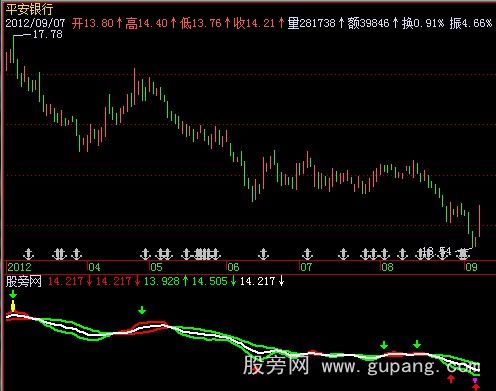The height and width of the screenshot is (391, 496).
Task: Click the magenta marker at indicator bottom right
Action: point(475,380)
